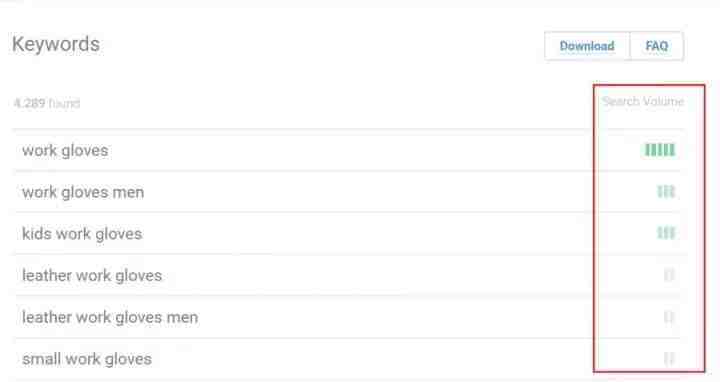Select the 'small work gloves' keyword
The image size is (720, 382).
tap(87, 359)
